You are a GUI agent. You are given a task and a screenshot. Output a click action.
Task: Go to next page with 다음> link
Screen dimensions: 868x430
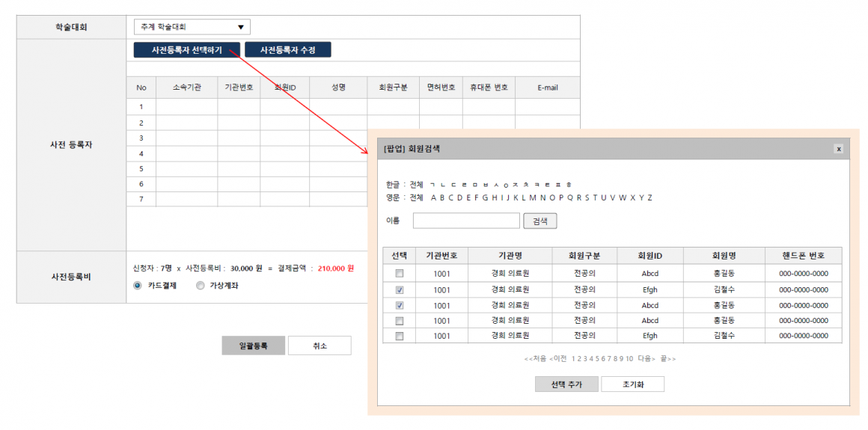(x=647, y=359)
